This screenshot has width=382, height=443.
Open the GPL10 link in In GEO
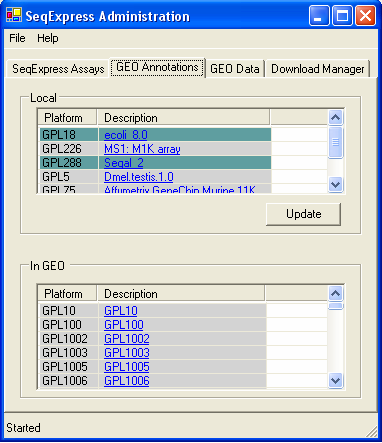click(121, 311)
